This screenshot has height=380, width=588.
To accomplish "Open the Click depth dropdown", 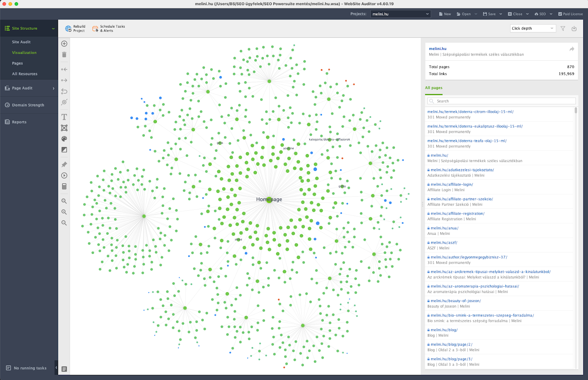I will 533,28.
